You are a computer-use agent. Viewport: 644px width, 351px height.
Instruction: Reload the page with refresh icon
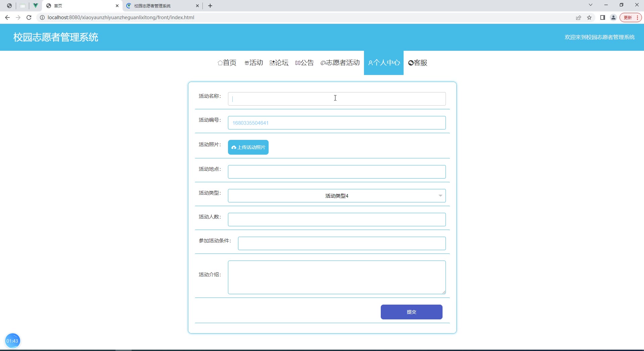(x=29, y=17)
